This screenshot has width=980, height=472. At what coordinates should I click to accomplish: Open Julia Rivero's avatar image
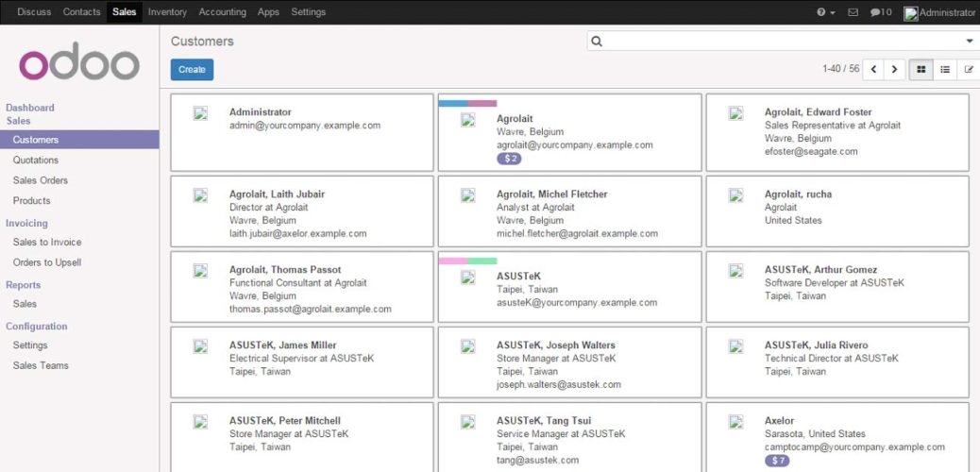pos(735,346)
